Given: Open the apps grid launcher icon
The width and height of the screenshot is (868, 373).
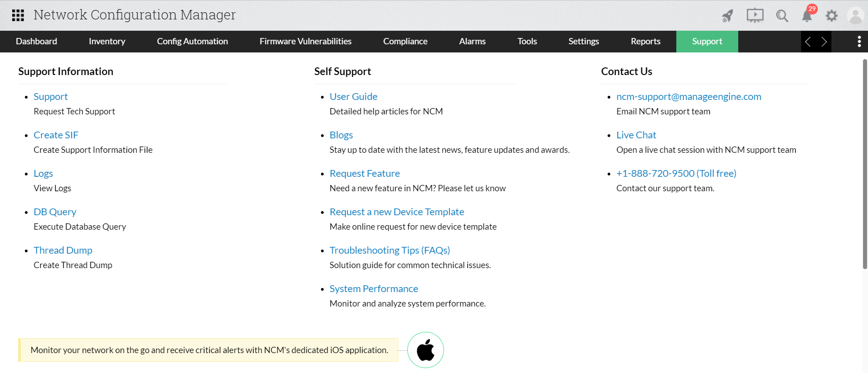Looking at the screenshot, I should point(18,15).
